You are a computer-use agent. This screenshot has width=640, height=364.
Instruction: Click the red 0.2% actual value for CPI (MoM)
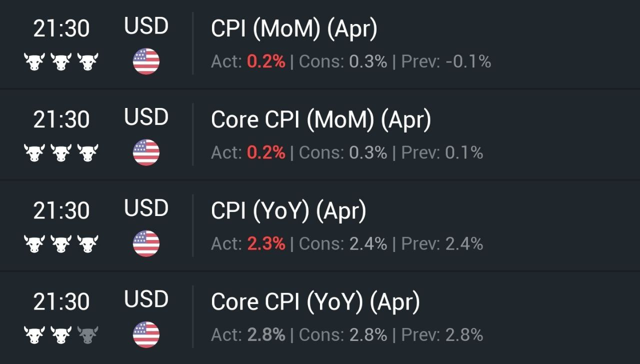[x=266, y=61]
